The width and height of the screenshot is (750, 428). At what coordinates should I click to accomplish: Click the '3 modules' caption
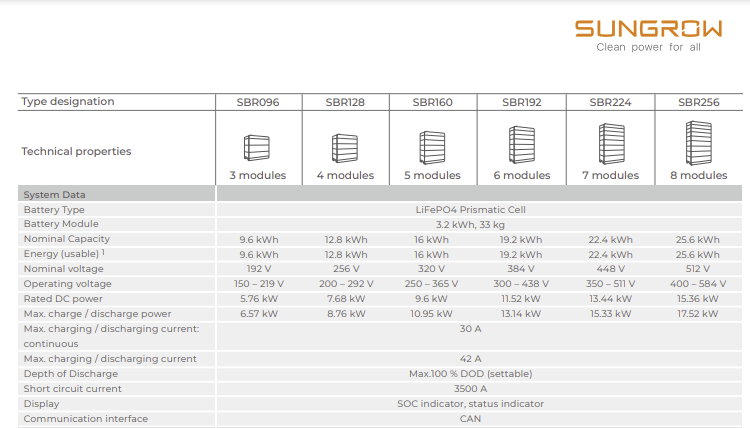[x=257, y=176]
